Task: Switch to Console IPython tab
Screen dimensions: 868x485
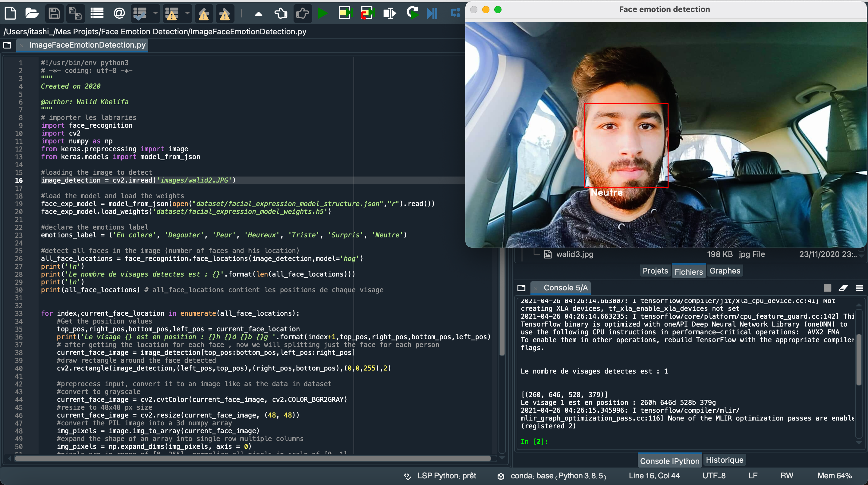Action: (669, 460)
